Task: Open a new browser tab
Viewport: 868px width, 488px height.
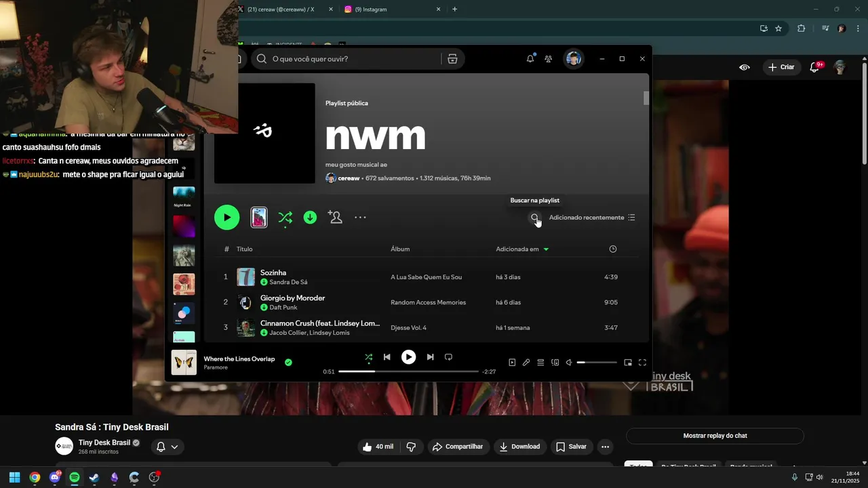Action: [454, 9]
